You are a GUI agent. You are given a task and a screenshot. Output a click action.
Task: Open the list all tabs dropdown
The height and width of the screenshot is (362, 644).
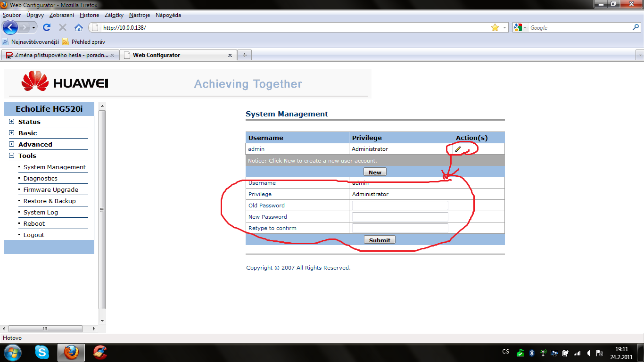pos(640,55)
